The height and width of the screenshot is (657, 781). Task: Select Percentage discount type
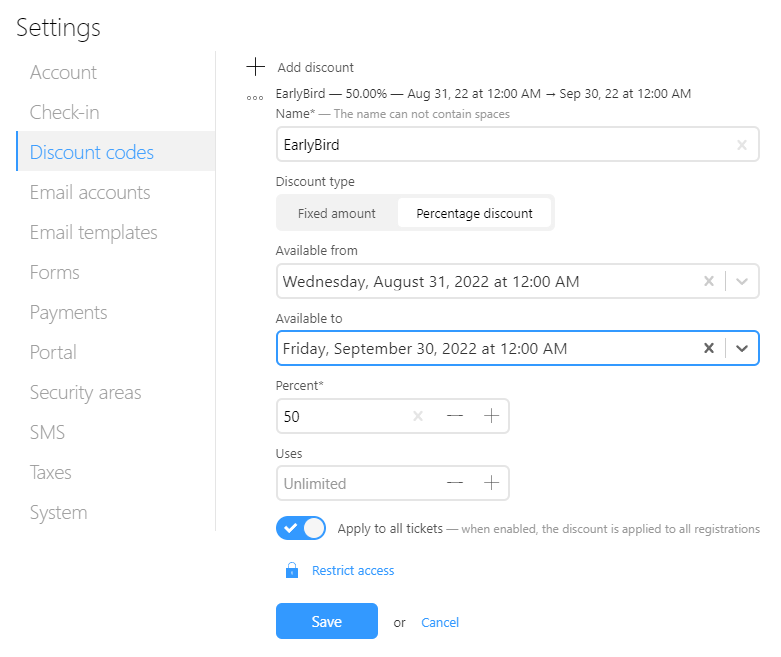pyautogui.click(x=474, y=213)
